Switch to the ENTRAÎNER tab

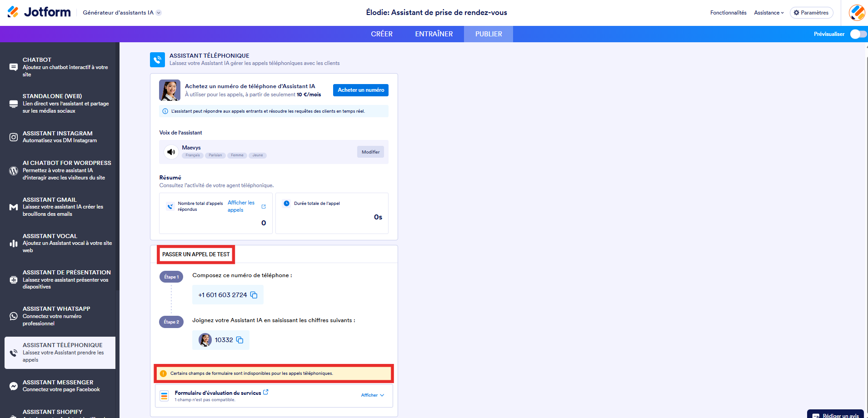tap(434, 34)
